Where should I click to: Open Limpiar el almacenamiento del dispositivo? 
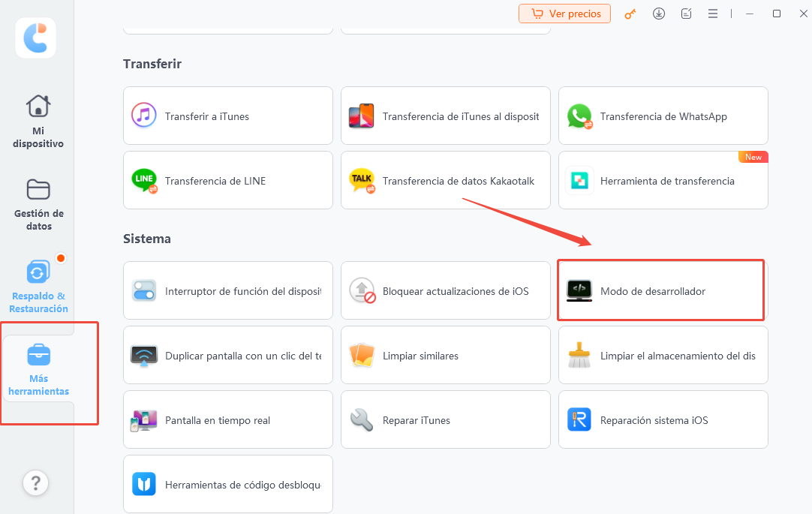663,355
